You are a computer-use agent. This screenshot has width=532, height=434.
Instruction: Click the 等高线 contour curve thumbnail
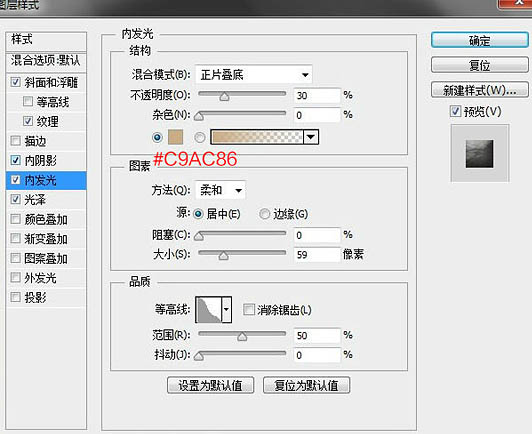209,309
